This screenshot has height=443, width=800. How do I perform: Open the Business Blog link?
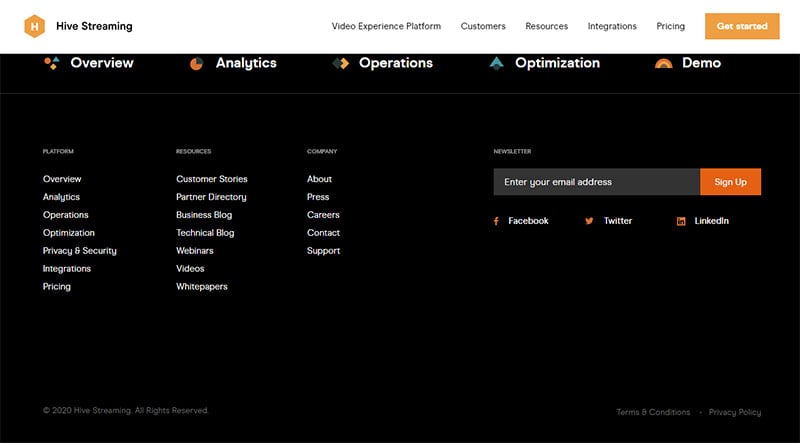click(x=204, y=215)
